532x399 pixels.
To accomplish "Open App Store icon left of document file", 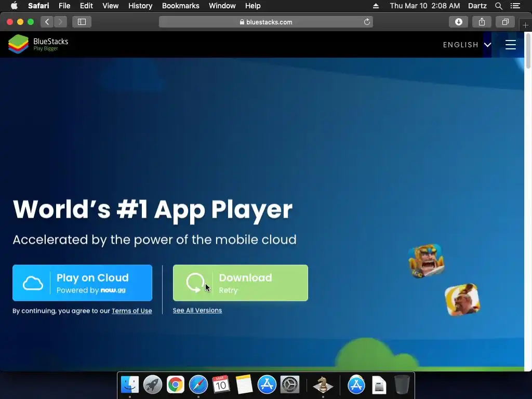I will point(356,385).
